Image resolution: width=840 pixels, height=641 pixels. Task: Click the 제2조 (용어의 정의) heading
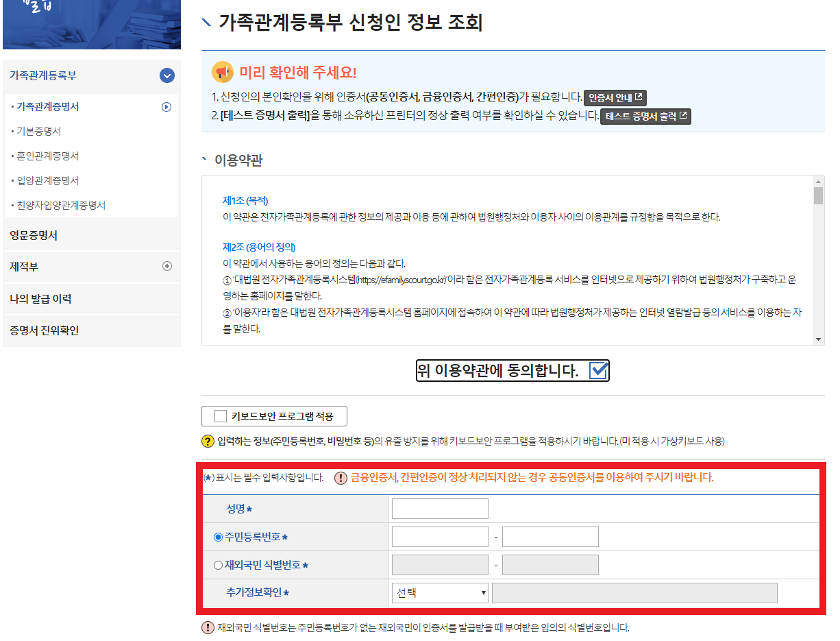click(x=259, y=247)
